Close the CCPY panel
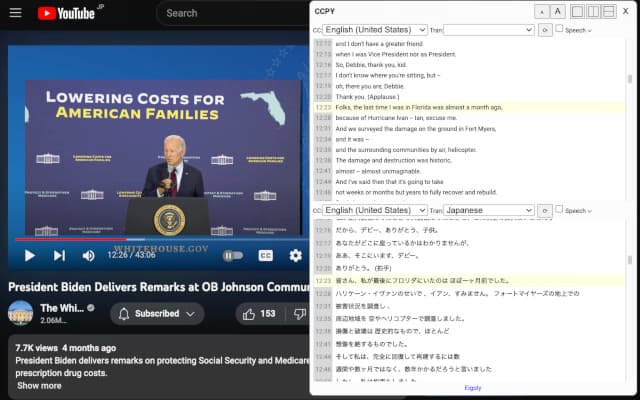The width and height of the screenshot is (640, 400). point(626,11)
